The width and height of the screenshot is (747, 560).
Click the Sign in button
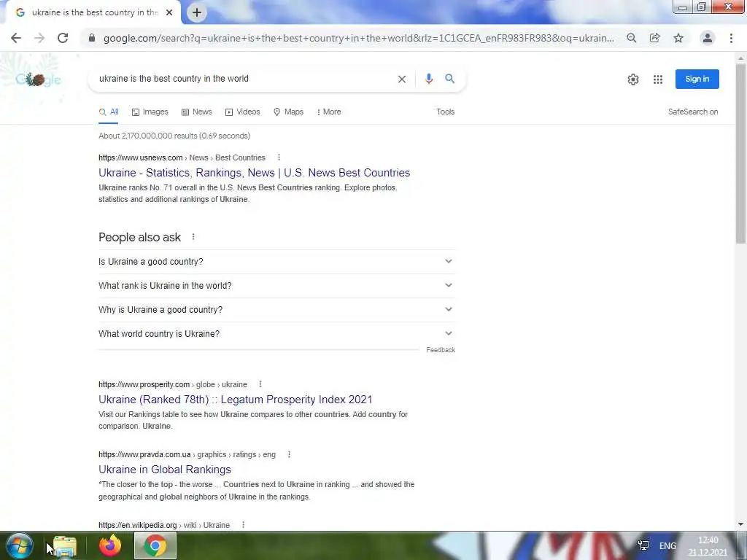tap(697, 79)
